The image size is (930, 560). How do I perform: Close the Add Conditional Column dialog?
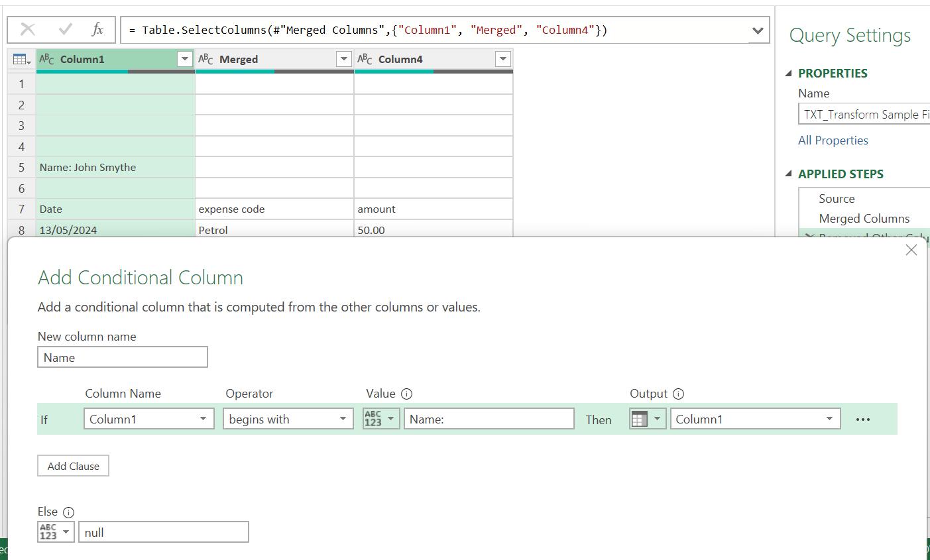pyautogui.click(x=911, y=250)
